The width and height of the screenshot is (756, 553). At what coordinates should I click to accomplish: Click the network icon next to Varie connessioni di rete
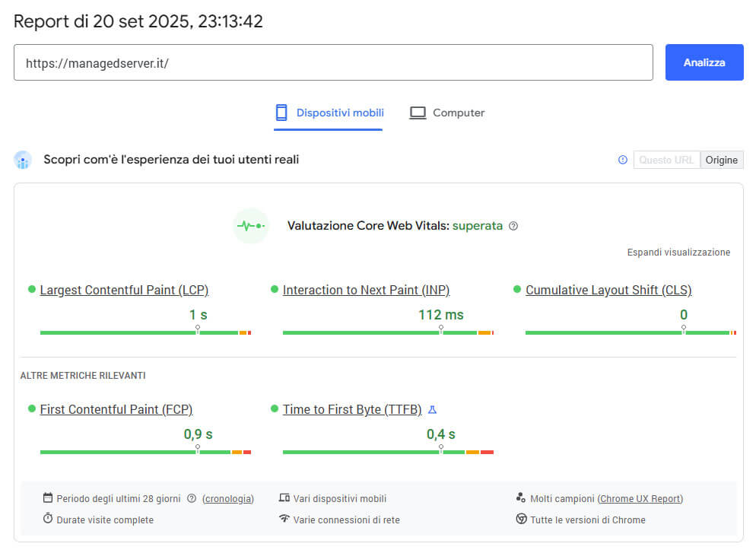click(284, 520)
